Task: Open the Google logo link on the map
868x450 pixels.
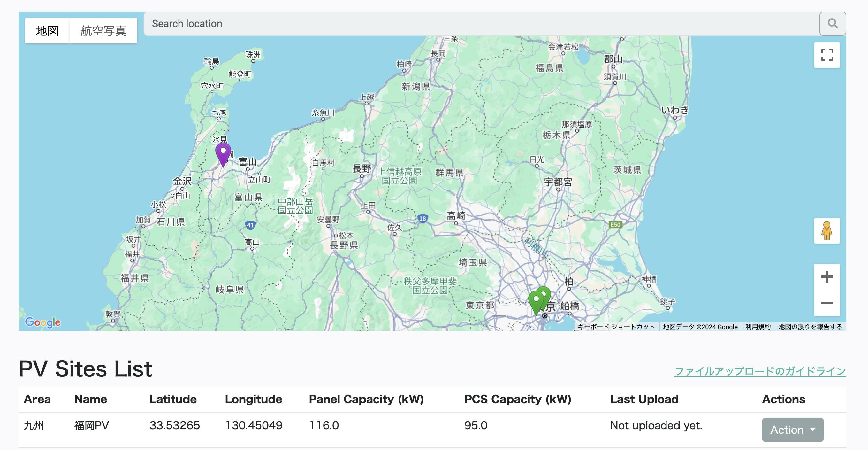Action: tap(43, 322)
